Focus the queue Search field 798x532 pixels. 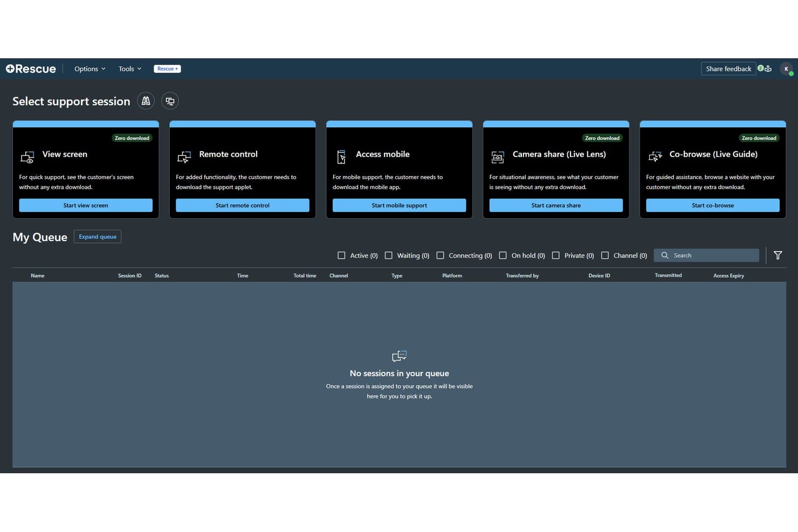click(706, 255)
